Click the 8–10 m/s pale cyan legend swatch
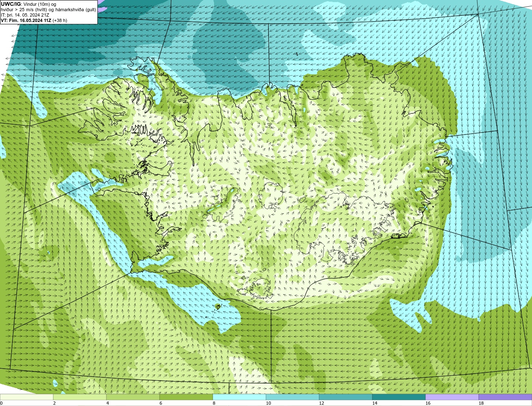Screen dimensions: 532x406 [239, 397]
